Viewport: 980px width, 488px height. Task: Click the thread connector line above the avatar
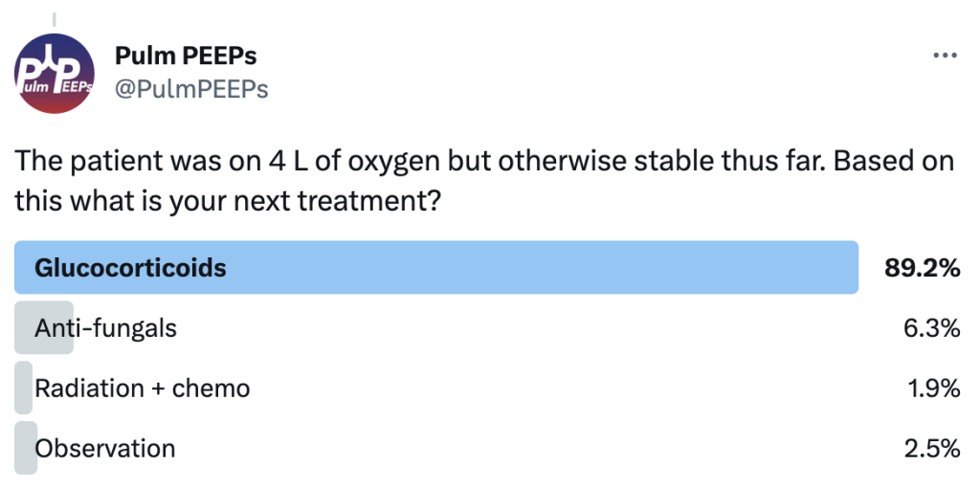click(55, 20)
